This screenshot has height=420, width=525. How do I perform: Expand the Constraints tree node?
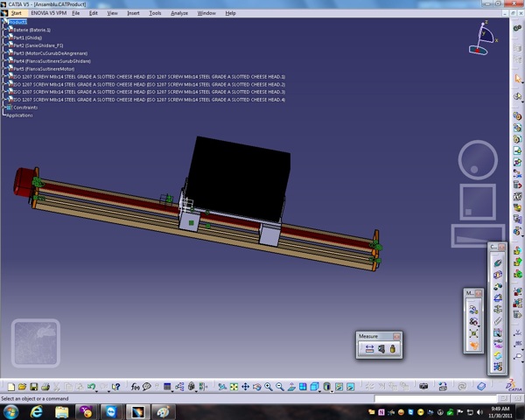[3, 108]
